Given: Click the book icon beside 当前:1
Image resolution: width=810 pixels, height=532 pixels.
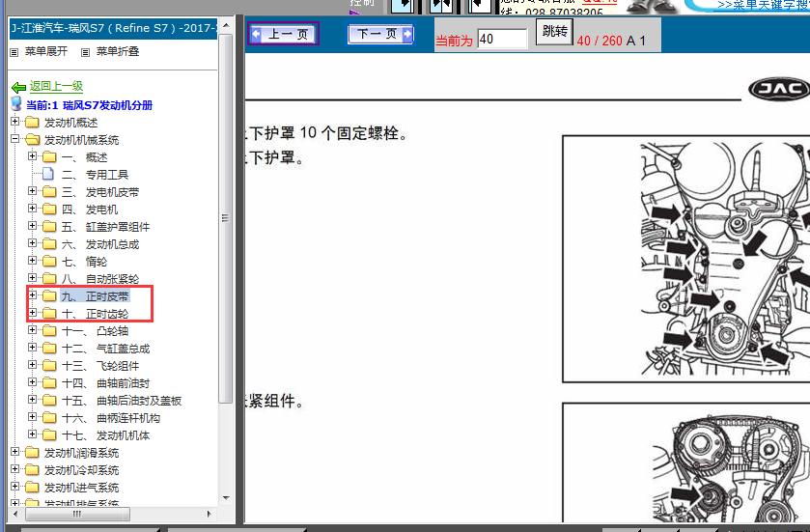Looking at the screenshot, I should coord(16,103).
